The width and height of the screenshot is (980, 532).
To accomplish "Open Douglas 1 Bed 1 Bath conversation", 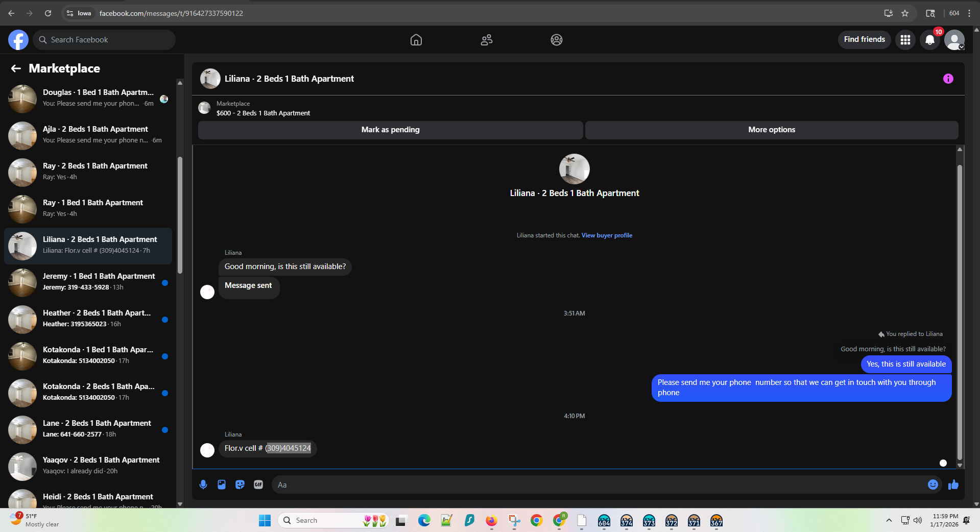I will pyautogui.click(x=88, y=99).
